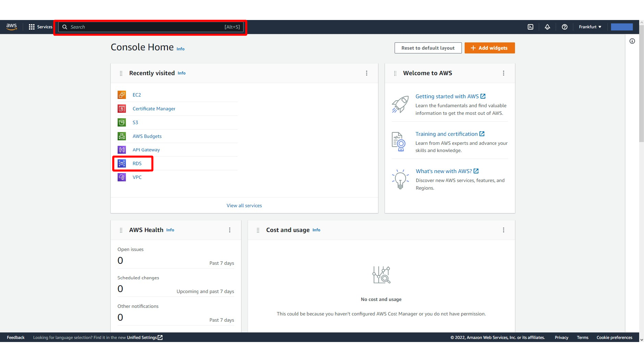Open the info panel icon at right edge

(x=632, y=41)
